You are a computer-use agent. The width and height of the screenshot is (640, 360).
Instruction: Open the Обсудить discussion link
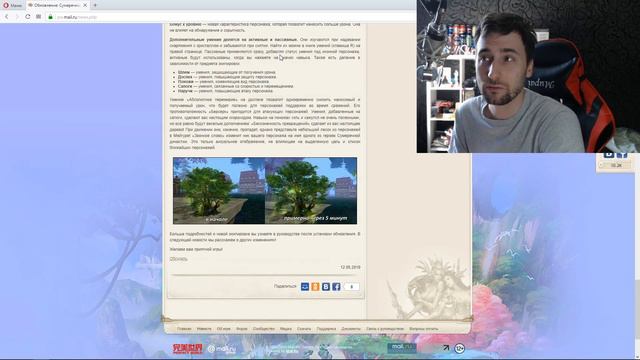179,259
